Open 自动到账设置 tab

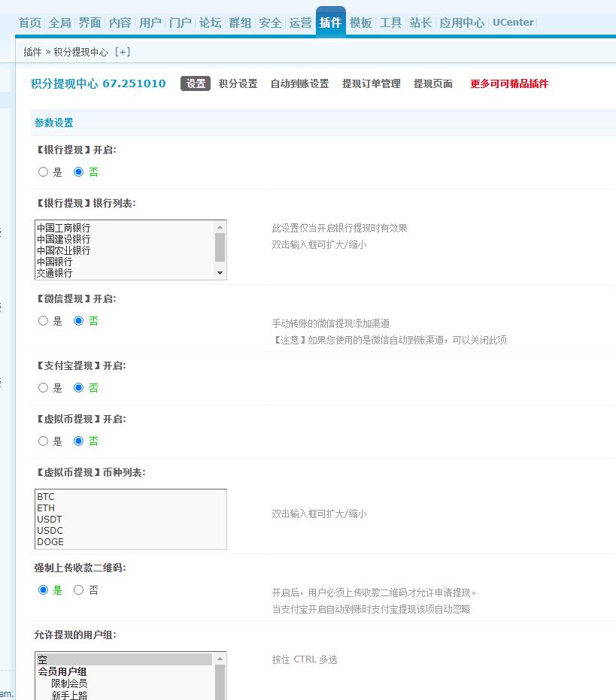coord(299,84)
